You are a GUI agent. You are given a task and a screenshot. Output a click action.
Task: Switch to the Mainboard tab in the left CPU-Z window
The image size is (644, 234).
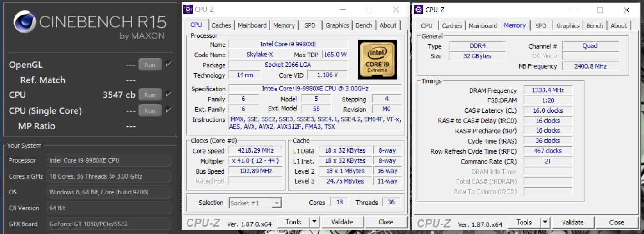pos(252,25)
